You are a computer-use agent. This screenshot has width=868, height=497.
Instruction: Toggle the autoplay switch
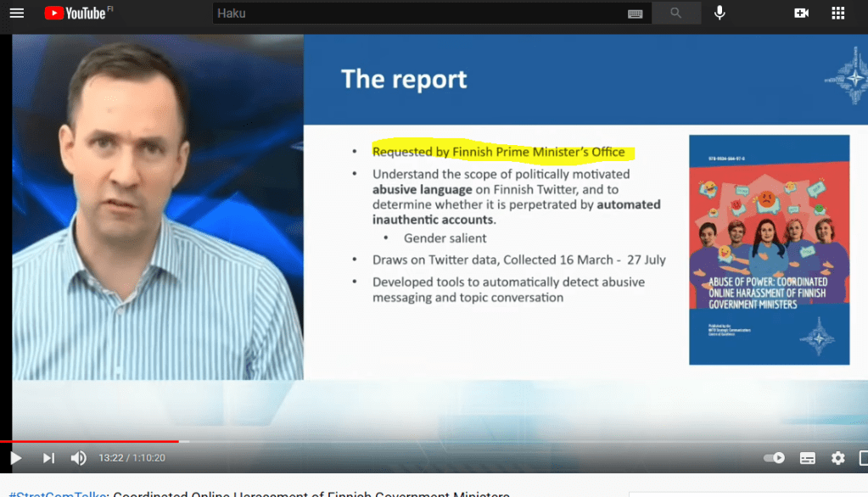pos(774,458)
